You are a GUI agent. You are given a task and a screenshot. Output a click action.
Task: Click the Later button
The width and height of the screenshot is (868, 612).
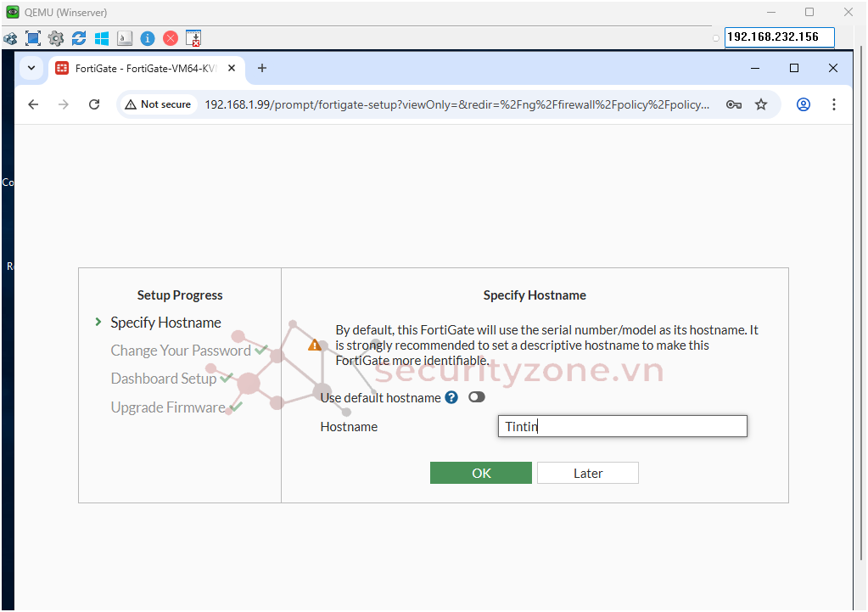click(x=587, y=473)
